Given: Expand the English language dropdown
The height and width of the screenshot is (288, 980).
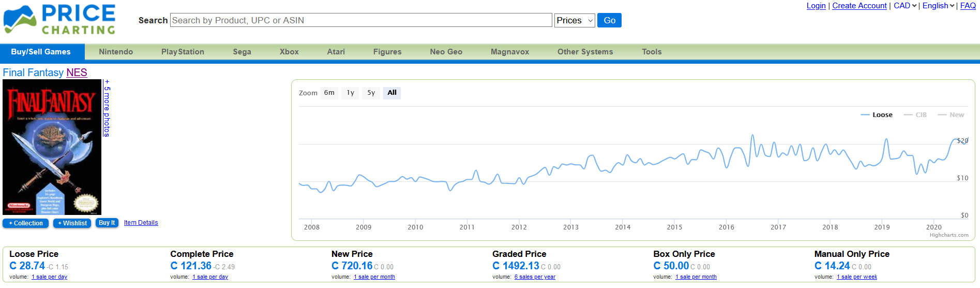Looking at the screenshot, I should click(938, 6).
